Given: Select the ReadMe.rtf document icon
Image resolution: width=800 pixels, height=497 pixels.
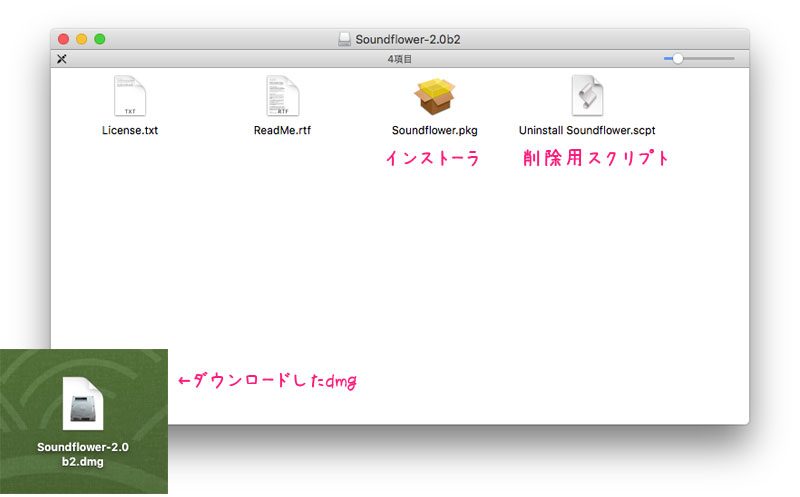Looking at the screenshot, I should [283, 96].
